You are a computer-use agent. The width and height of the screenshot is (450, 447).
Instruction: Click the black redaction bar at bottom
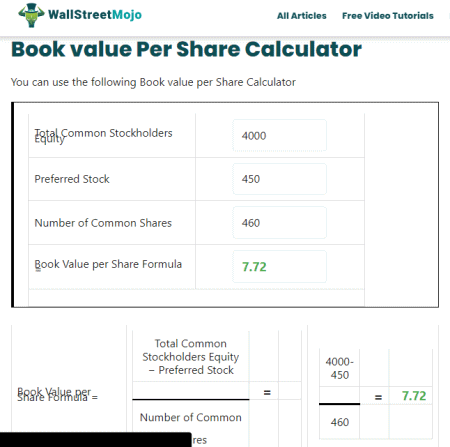pyautogui.click(x=96, y=439)
